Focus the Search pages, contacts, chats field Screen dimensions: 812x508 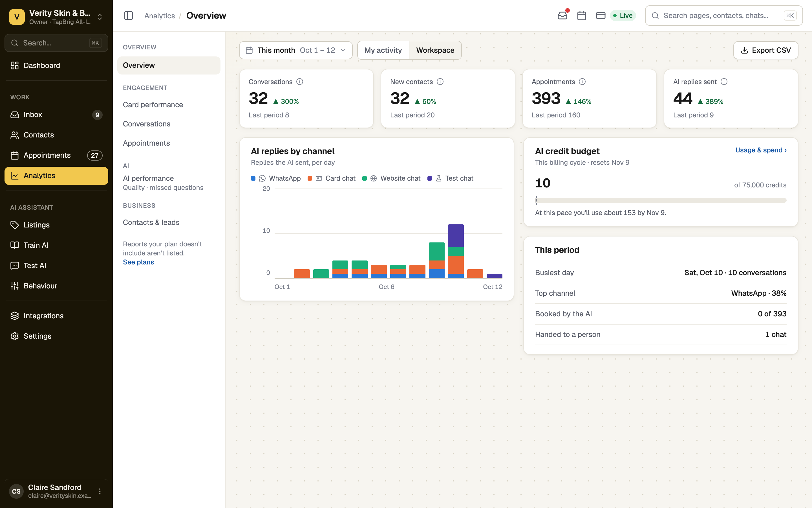(x=724, y=16)
